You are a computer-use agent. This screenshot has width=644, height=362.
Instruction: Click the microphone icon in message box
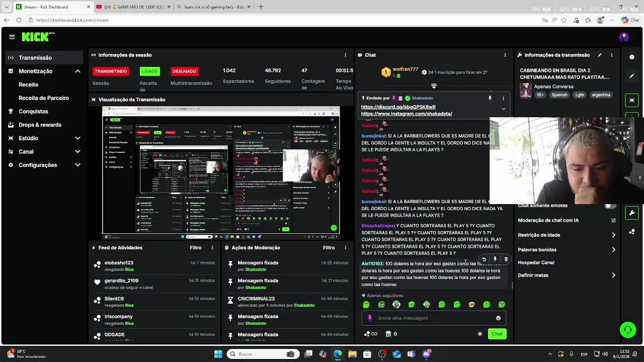coord(370,318)
